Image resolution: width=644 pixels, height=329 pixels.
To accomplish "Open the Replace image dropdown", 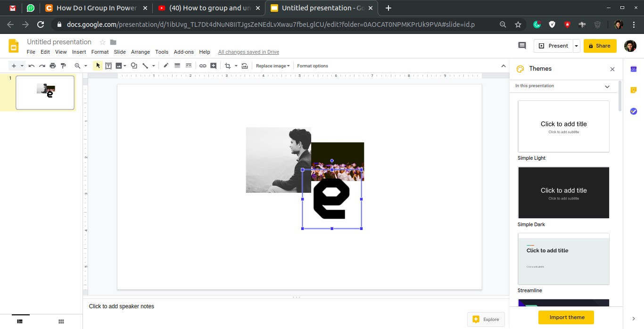I will [x=273, y=66].
